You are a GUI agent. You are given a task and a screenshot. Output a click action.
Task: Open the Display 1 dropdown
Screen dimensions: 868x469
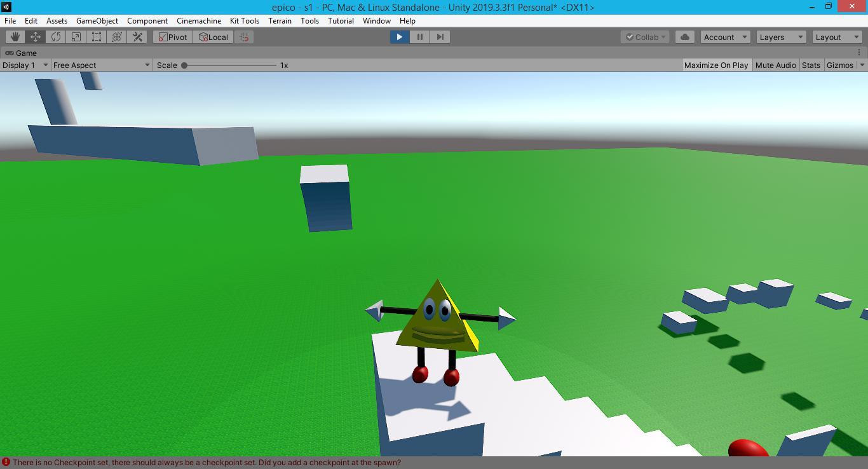(x=25, y=65)
